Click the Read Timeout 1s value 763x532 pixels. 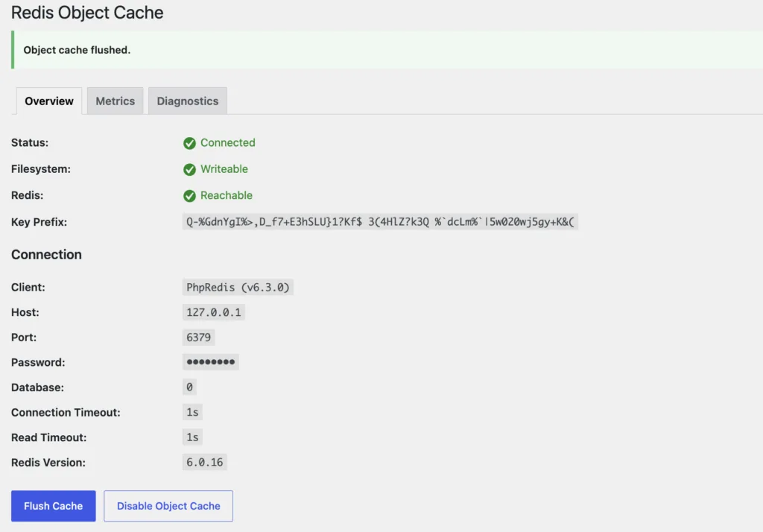[192, 437]
